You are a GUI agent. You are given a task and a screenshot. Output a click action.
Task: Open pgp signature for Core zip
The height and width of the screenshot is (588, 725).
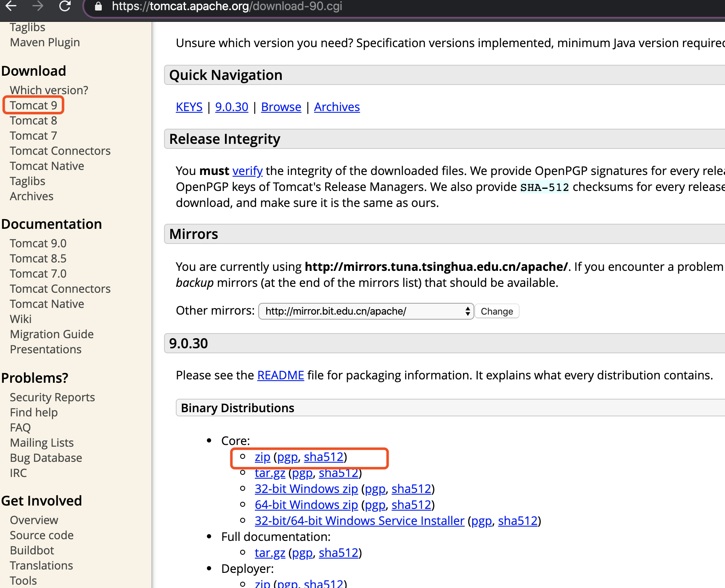[288, 457]
